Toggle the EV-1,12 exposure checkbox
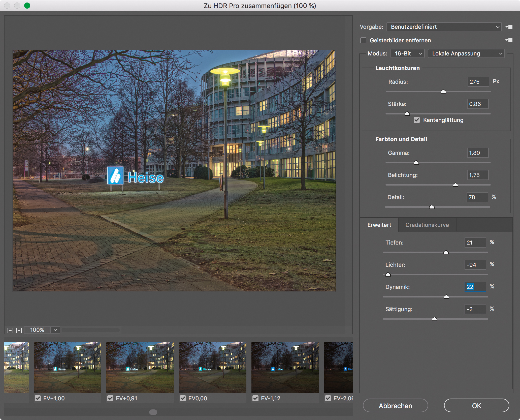 tap(255, 398)
